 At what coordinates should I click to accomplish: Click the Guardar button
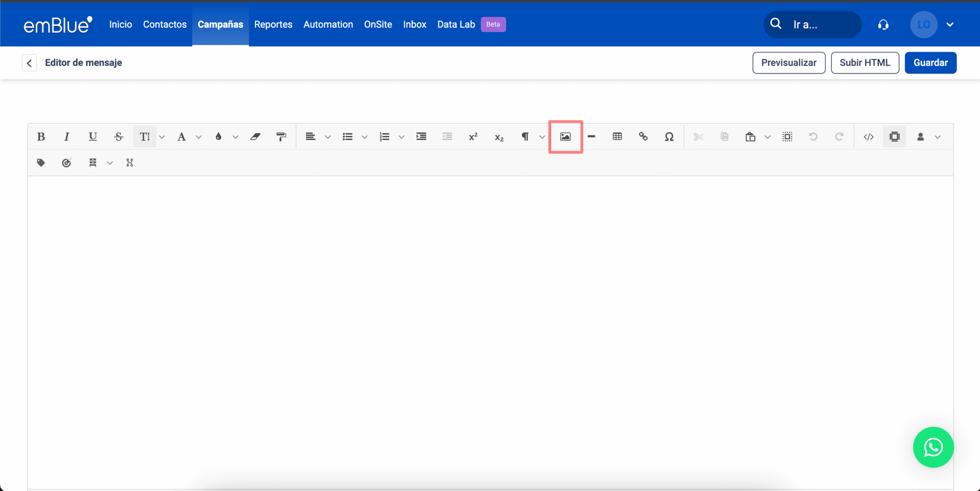pos(930,63)
